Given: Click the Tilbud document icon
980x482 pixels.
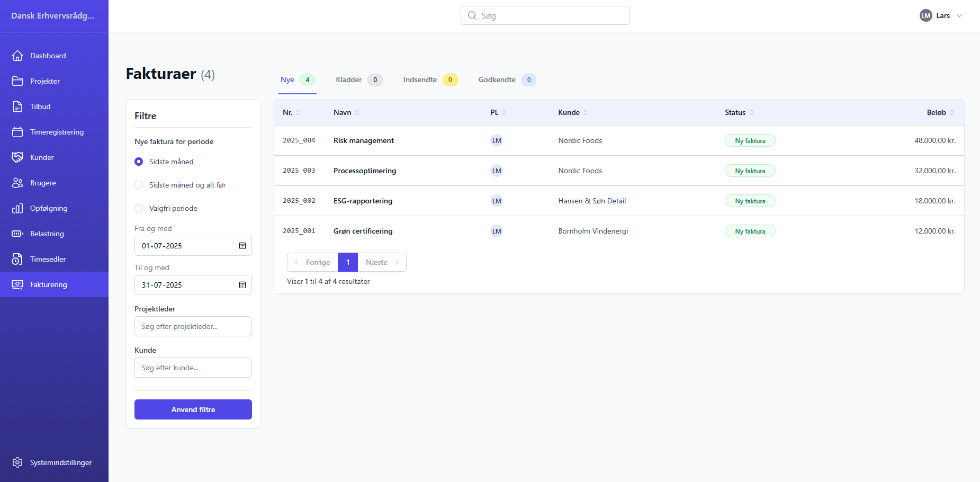Looking at the screenshot, I should tap(17, 106).
